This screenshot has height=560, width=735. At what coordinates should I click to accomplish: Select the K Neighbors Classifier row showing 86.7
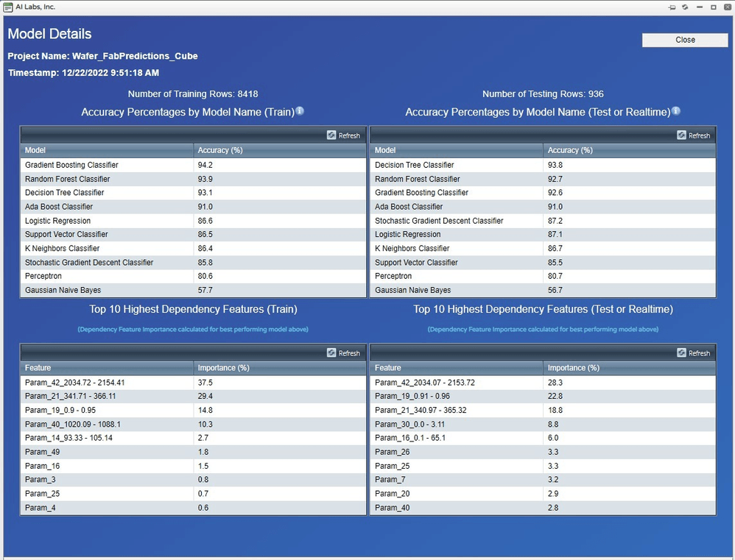point(544,249)
